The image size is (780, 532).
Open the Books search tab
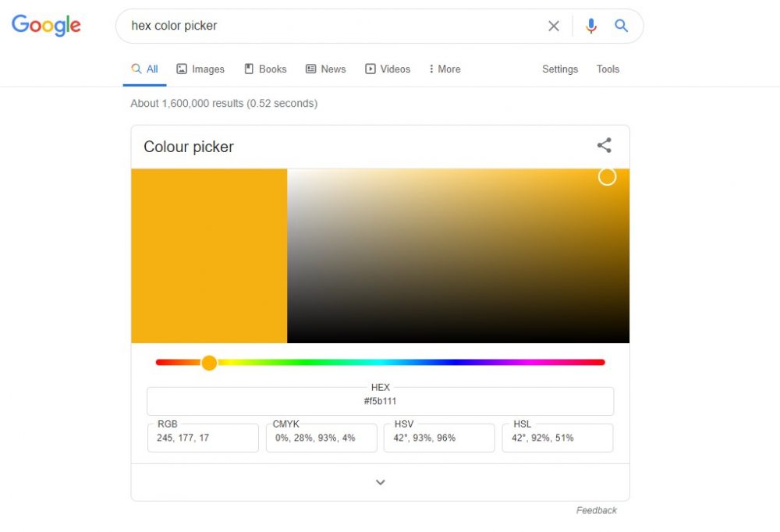(265, 69)
